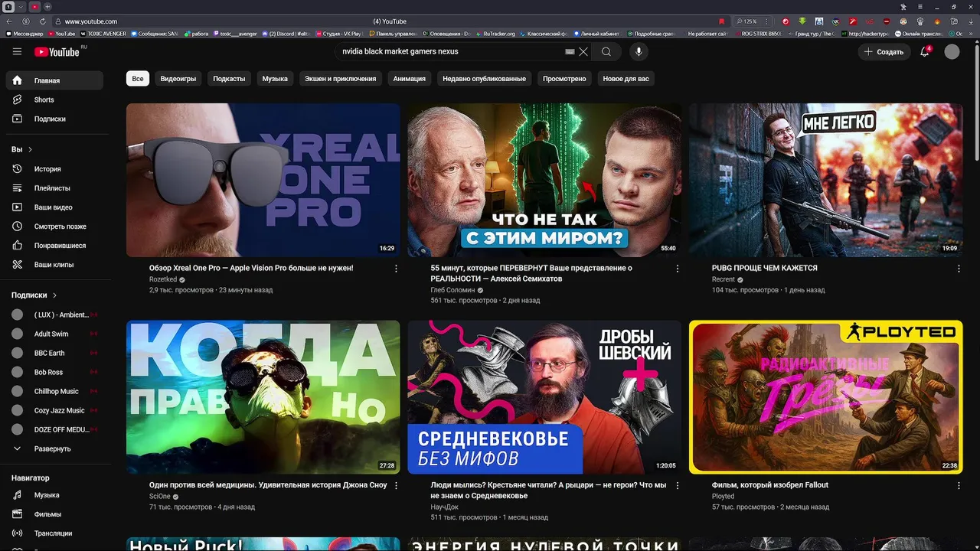Viewport: 980px width, 551px height.
Task: Open the Rozetked channel link
Action: coord(163,280)
